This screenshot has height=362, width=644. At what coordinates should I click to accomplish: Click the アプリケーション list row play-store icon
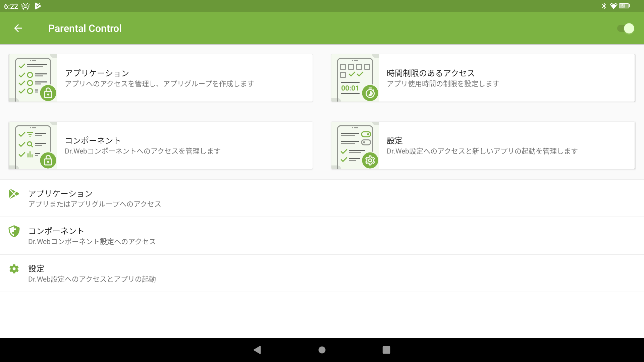14,194
